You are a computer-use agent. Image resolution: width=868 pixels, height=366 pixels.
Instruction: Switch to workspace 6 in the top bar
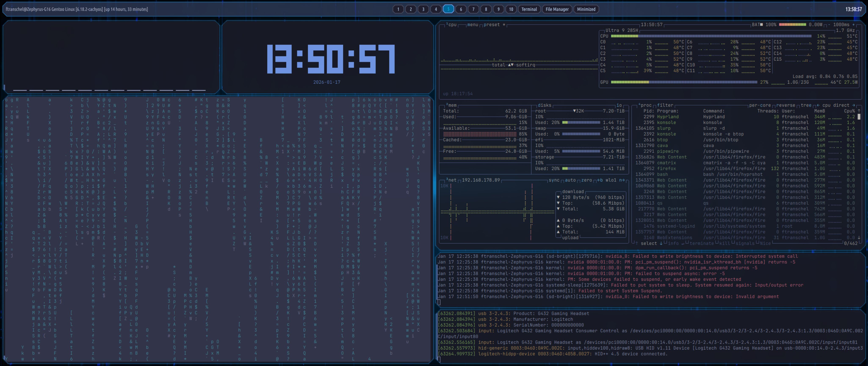(x=461, y=9)
